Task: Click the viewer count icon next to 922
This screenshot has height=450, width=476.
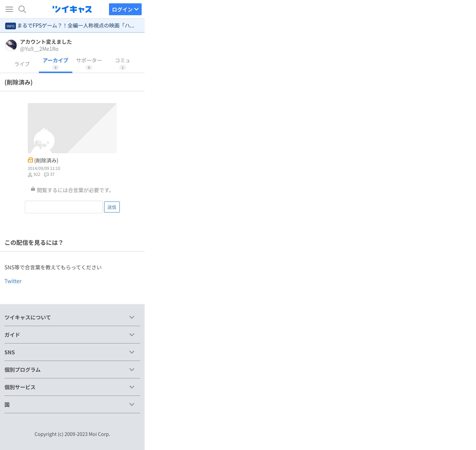Action: 30,175
